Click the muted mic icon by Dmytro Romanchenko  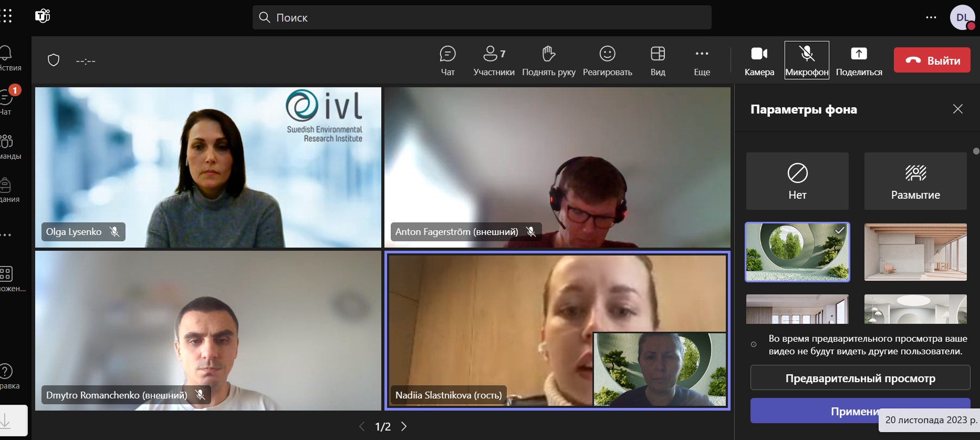[x=200, y=395]
